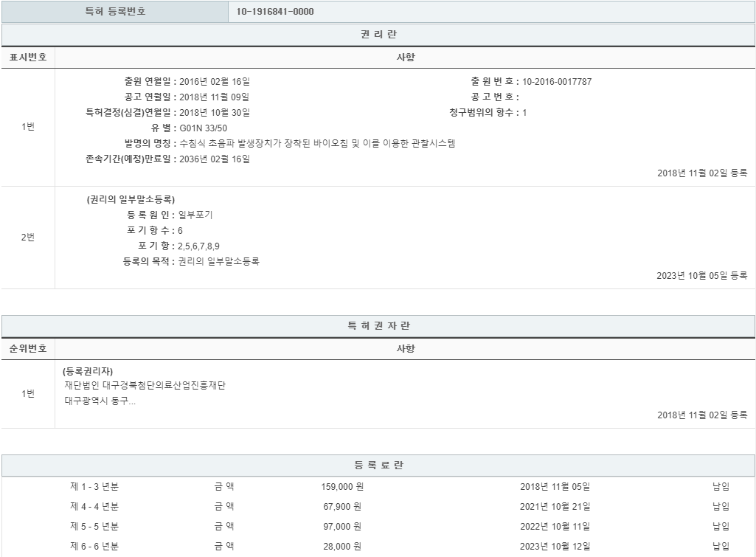The width and height of the screenshot is (756, 557).
Task: Select the payment date 2023년 10월 12일
Action: [555, 546]
